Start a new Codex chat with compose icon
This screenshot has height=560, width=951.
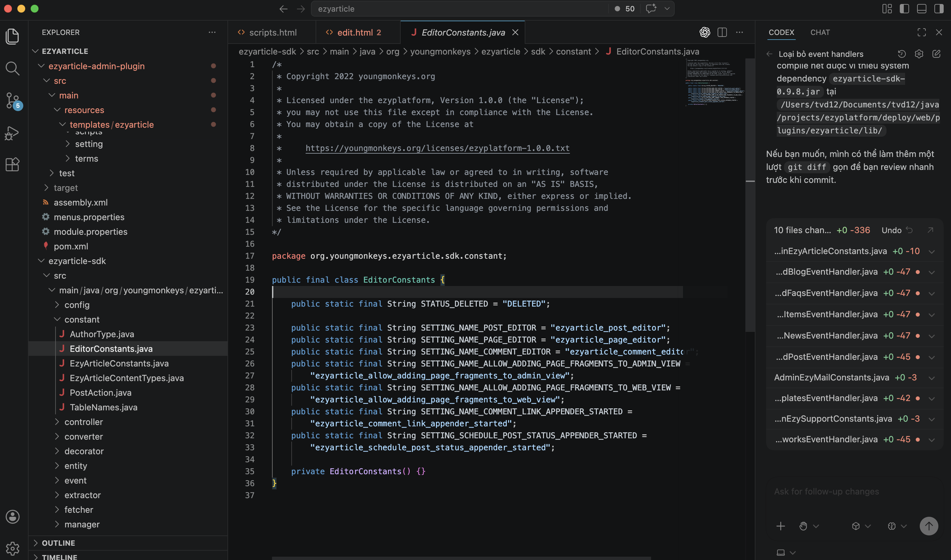coord(936,54)
